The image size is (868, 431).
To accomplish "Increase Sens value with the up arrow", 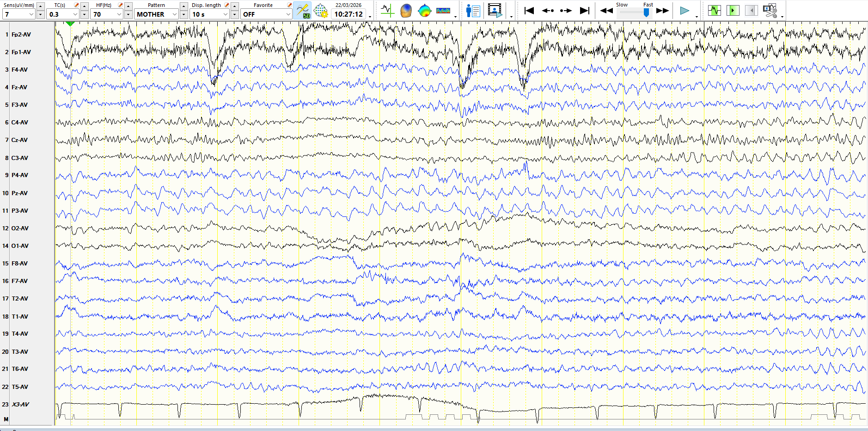I will 41,6.
